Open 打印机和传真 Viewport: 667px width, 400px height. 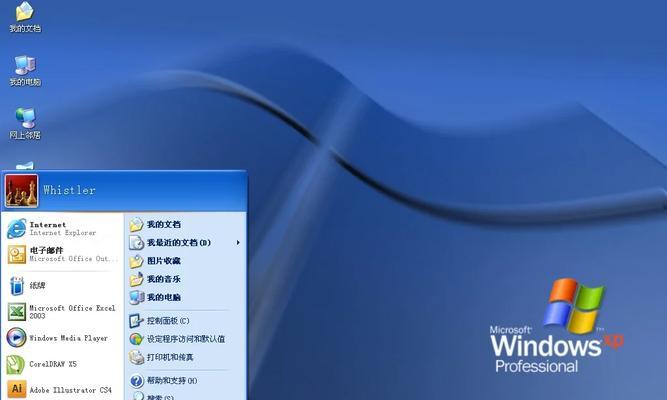185,357
